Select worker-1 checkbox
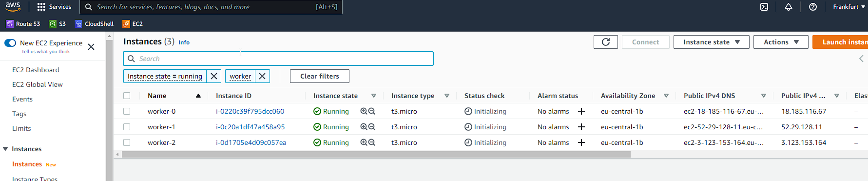 127,127
